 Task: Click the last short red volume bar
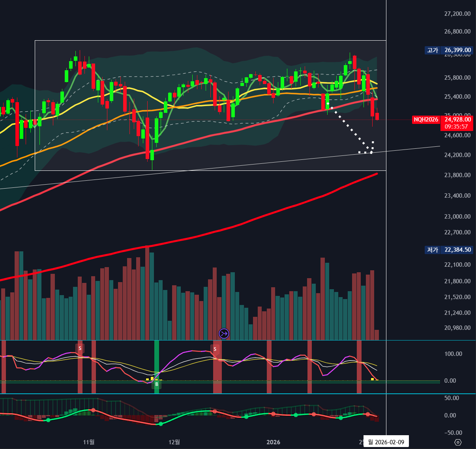coord(377,335)
